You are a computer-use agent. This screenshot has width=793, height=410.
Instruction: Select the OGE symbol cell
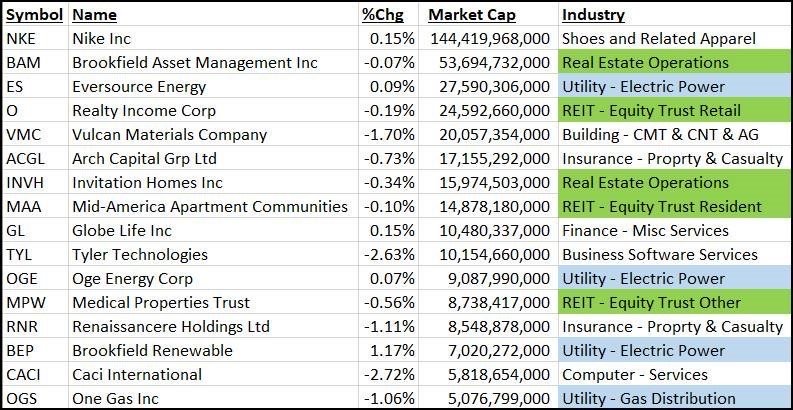point(22,279)
